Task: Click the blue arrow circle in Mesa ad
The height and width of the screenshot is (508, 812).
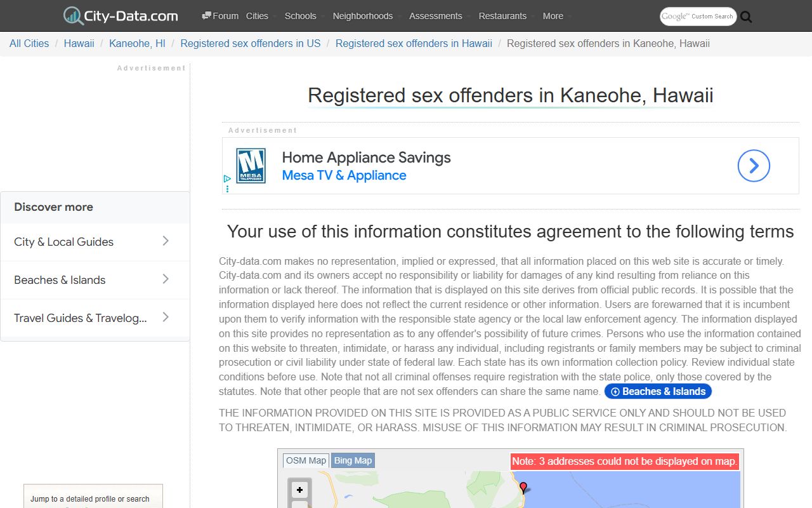Action: pos(754,166)
